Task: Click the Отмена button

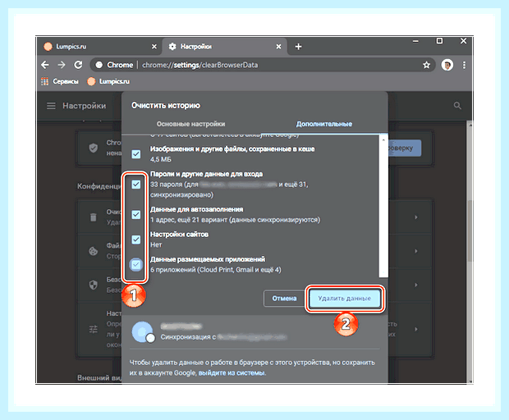Action: 284,299
